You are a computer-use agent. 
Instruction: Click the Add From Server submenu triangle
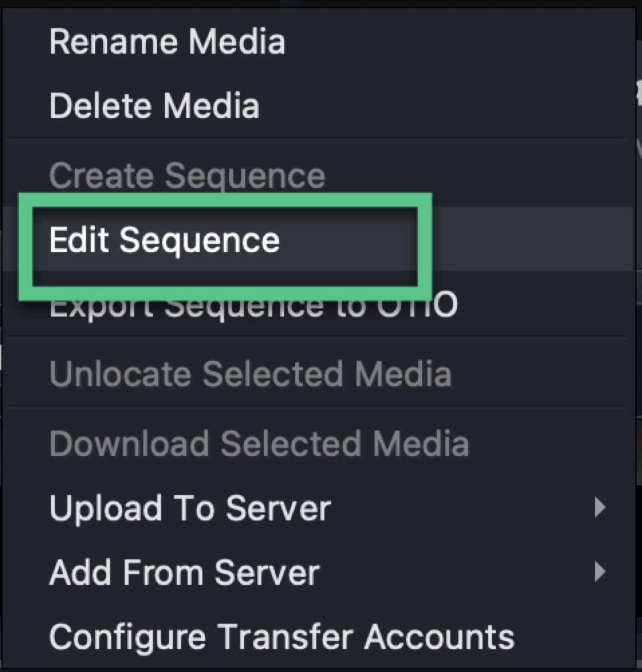click(x=600, y=572)
